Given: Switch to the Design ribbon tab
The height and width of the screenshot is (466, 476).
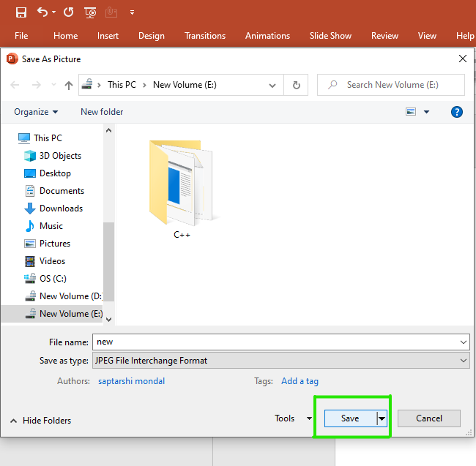Looking at the screenshot, I should click(152, 36).
